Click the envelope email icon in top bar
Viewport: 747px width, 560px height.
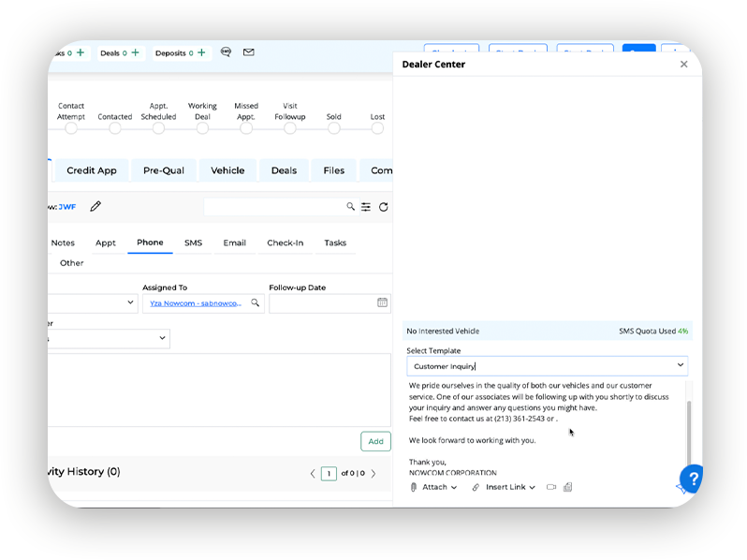[x=249, y=52]
